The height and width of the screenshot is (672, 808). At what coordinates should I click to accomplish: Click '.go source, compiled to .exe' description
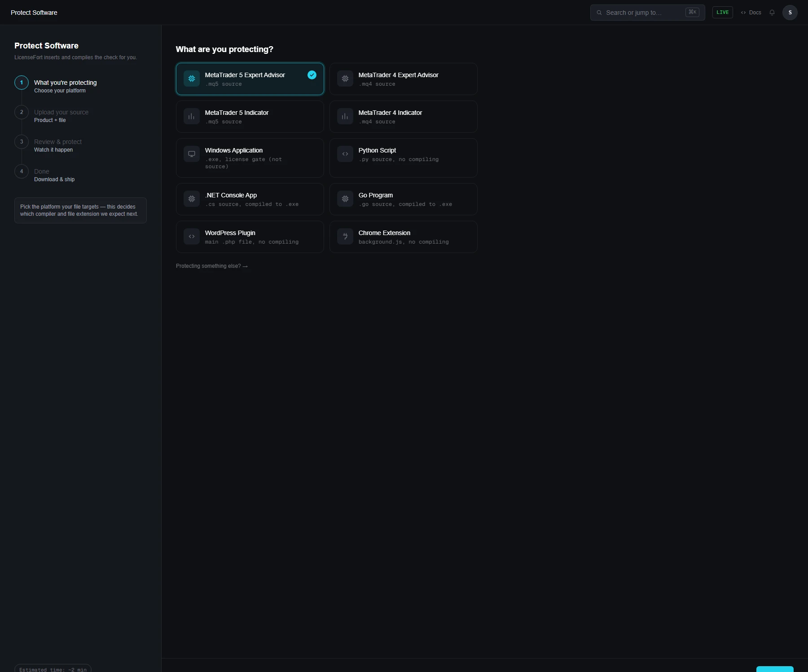[x=405, y=204]
